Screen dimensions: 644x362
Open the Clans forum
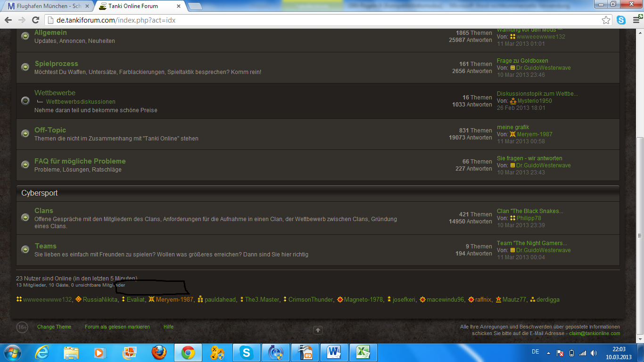(44, 211)
